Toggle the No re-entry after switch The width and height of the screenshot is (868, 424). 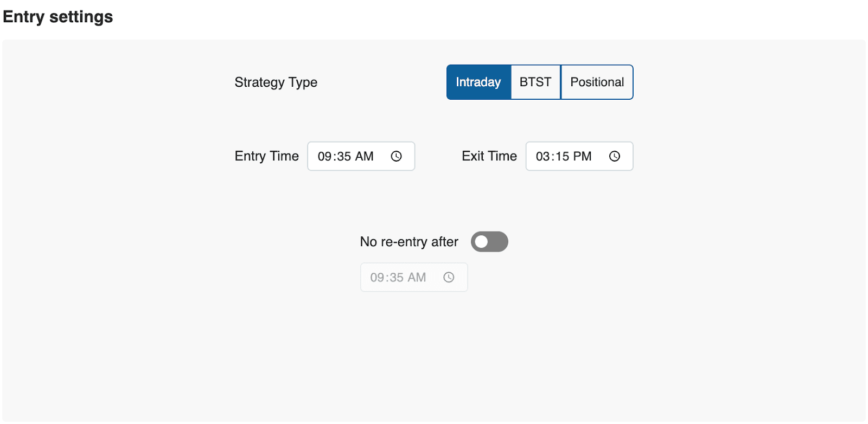click(489, 242)
